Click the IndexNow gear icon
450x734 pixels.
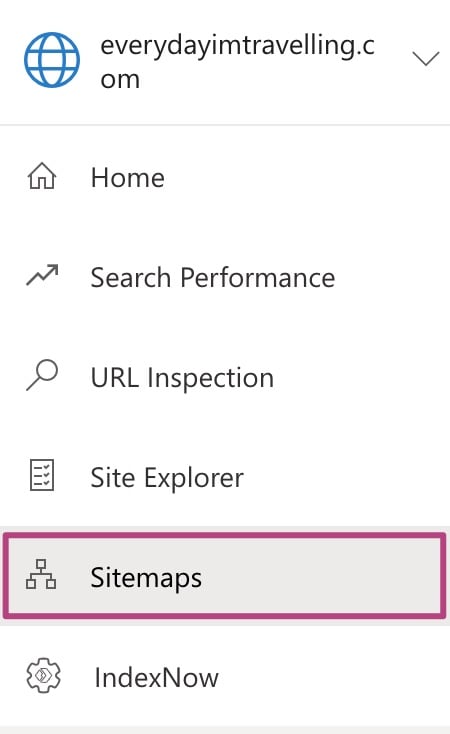pos(43,675)
